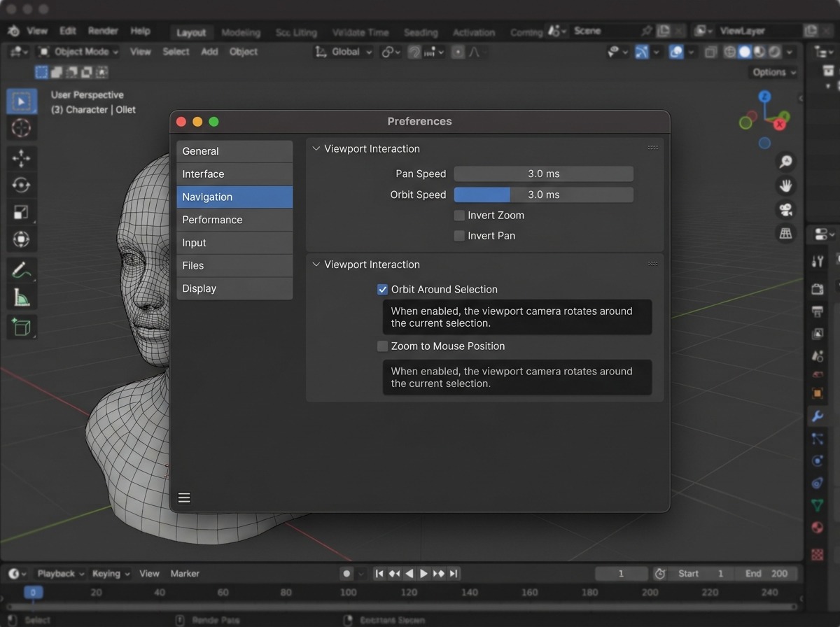This screenshot has height=627, width=840.
Task: Enable Zoom to Mouse Position checkbox
Action: [x=382, y=346]
